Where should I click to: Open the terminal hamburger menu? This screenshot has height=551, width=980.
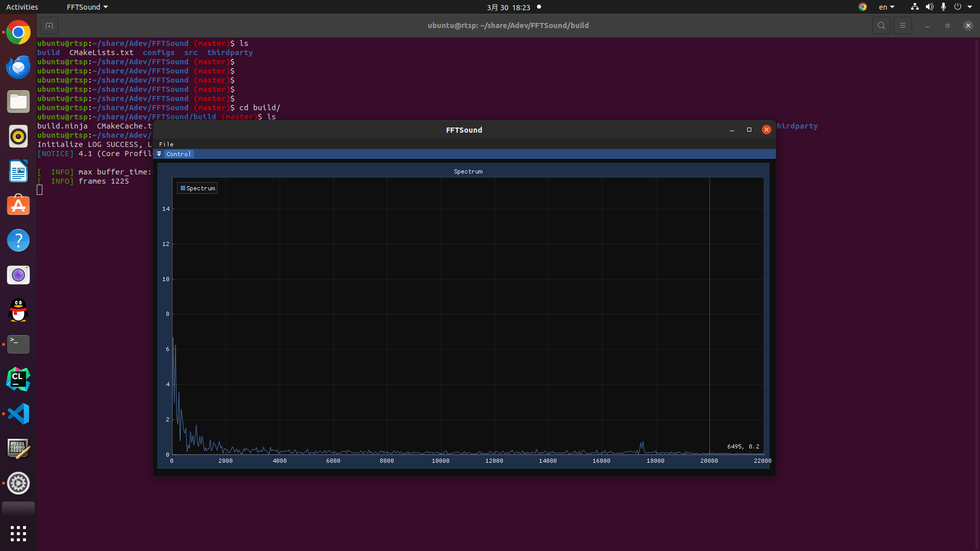(903, 26)
